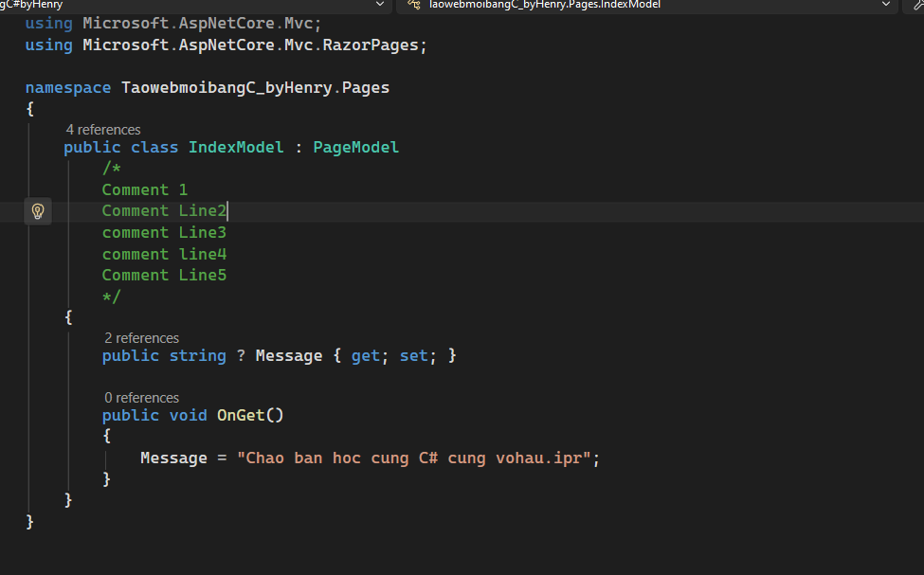
Task: Click the "Comment Line5" text
Action: 164,275
